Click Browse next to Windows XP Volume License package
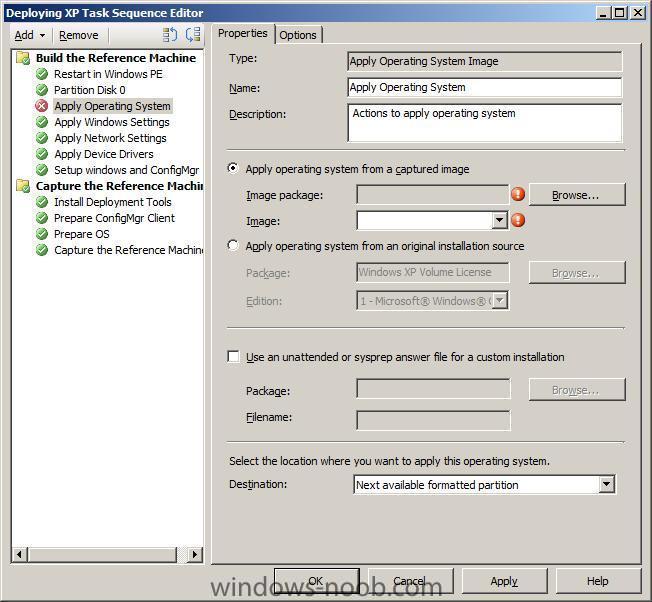The width and height of the screenshot is (652, 602). point(577,273)
